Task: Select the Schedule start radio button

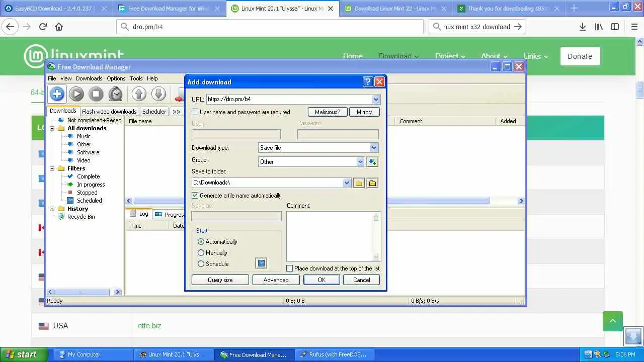Action: click(x=201, y=264)
